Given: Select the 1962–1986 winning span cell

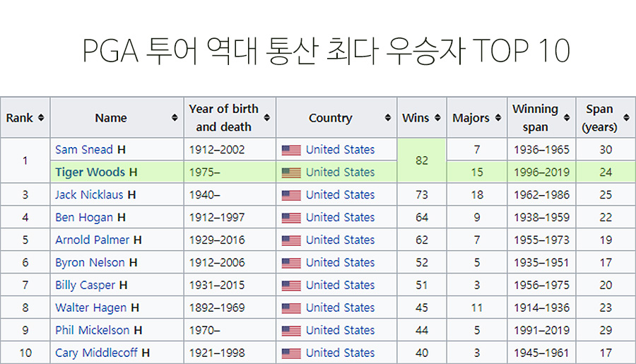Looking at the screenshot, I should pos(541,195).
